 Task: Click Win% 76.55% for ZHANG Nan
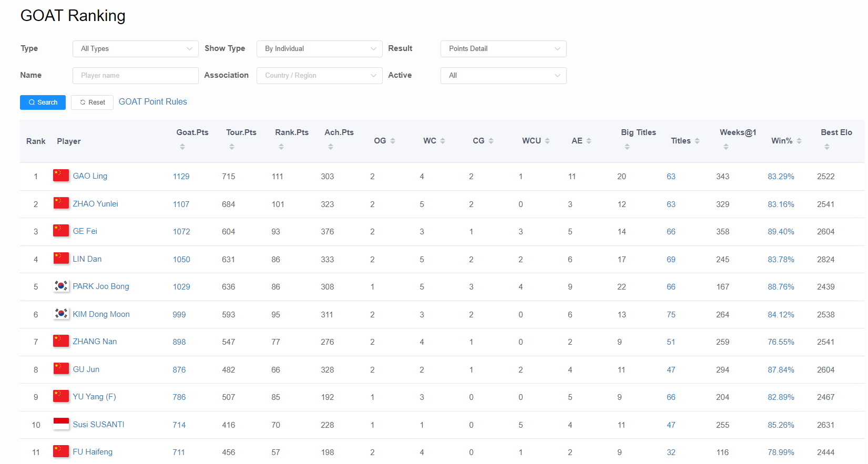coord(781,342)
